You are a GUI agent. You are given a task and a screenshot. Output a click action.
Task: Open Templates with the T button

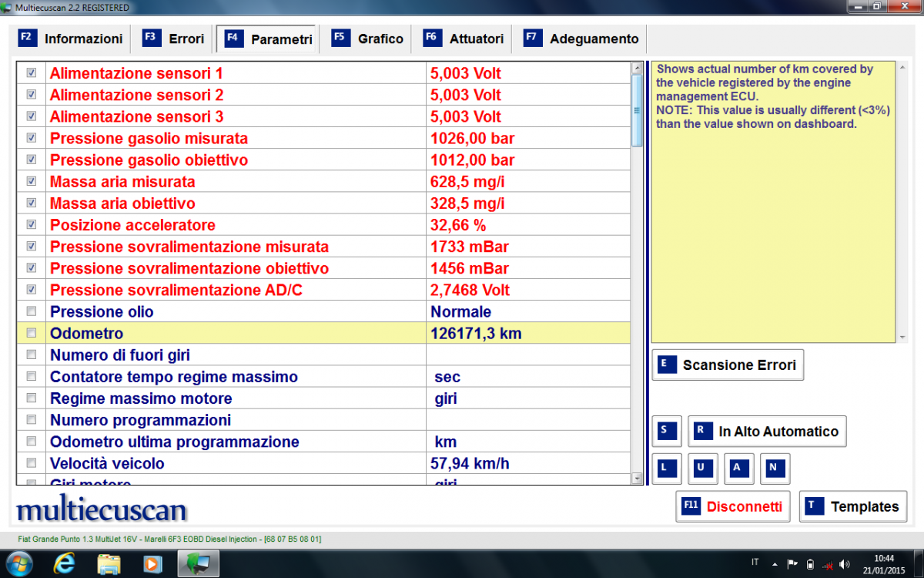click(x=853, y=506)
